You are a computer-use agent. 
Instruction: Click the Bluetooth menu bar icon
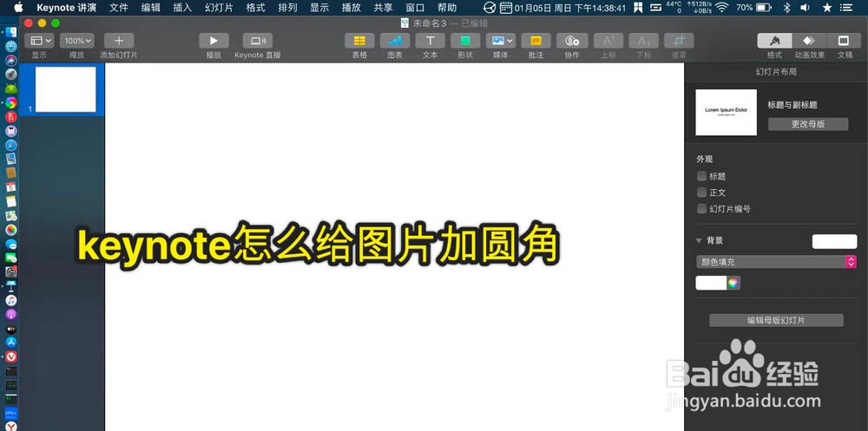point(786,8)
